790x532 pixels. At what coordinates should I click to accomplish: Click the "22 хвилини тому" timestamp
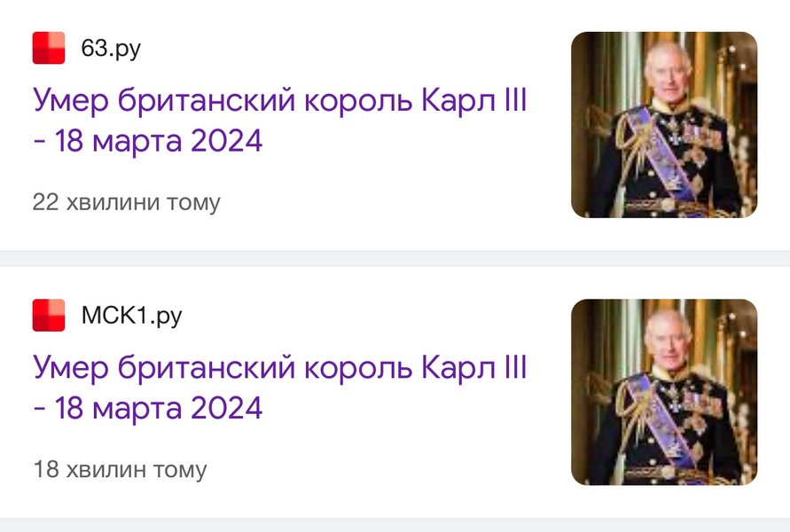click(126, 202)
